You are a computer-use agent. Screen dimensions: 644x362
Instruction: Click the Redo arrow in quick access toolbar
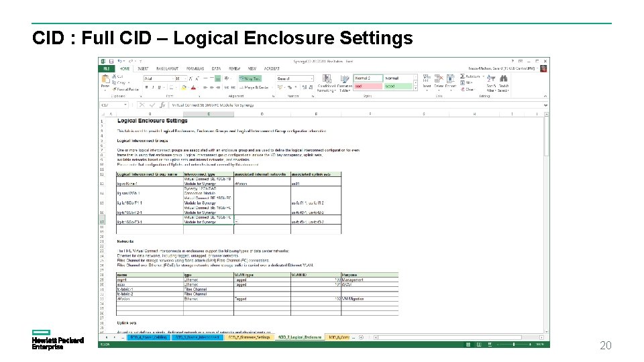pos(131,61)
